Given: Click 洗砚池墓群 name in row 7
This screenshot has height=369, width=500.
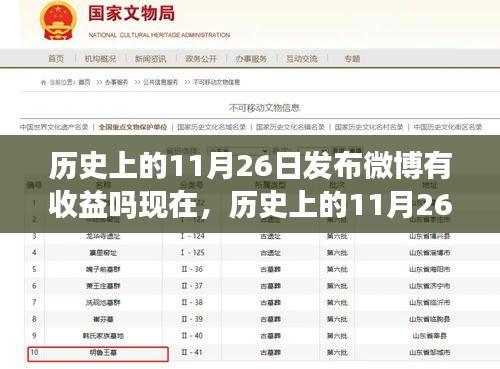Looking at the screenshot, I should pyautogui.click(x=103, y=303).
